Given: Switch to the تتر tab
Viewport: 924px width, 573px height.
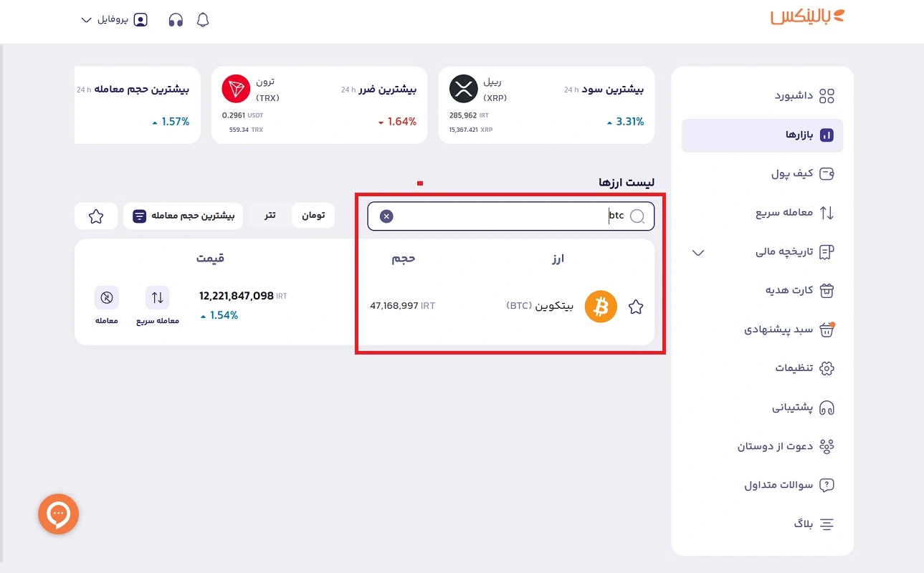Looking at the screenshot, I should pyautogui.click(x=270, y=216).
